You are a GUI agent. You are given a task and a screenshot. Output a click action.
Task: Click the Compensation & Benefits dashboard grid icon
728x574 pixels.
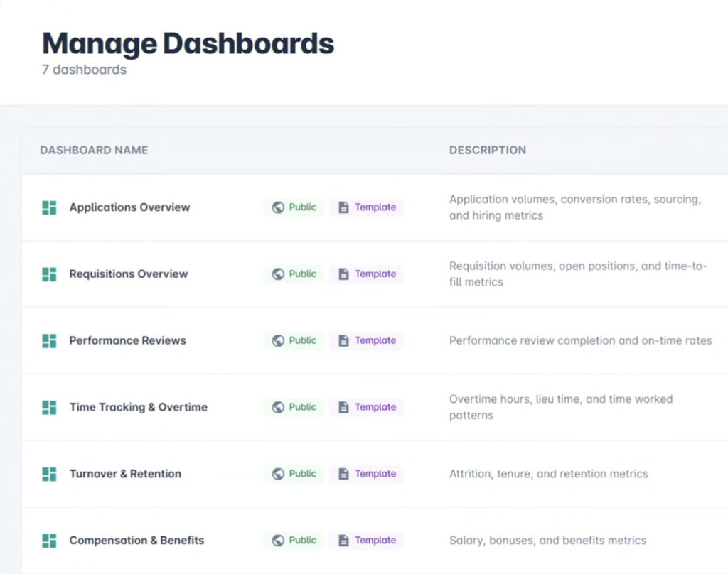(x=49, y=541)
